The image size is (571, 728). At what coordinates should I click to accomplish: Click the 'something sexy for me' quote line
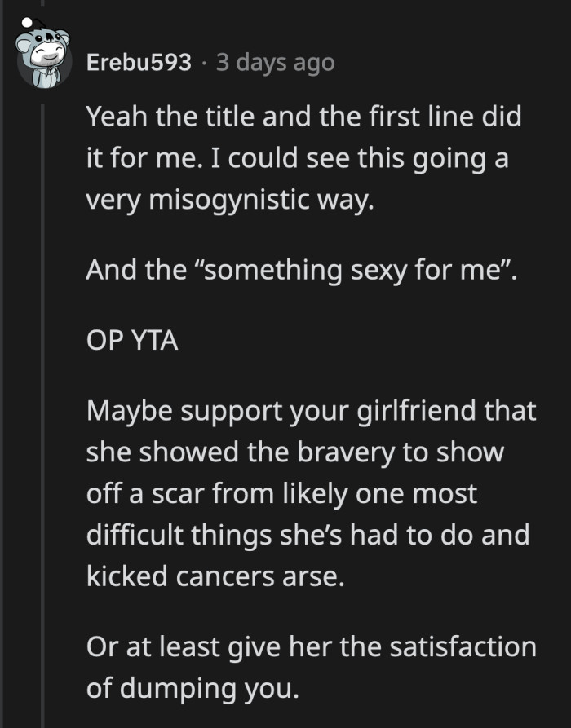(299, 269)
